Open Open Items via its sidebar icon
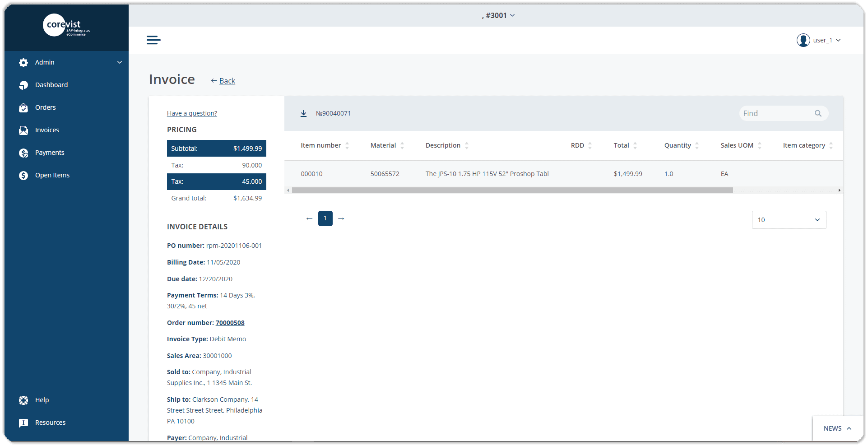The width and height of the screenshot is (868, 446). coord(23,175)
